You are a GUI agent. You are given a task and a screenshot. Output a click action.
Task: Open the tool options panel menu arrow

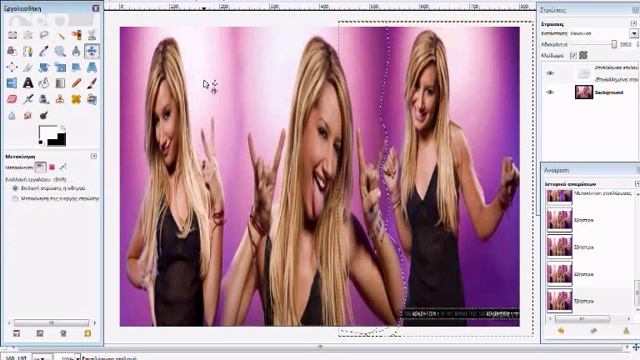tap(94, 156)
